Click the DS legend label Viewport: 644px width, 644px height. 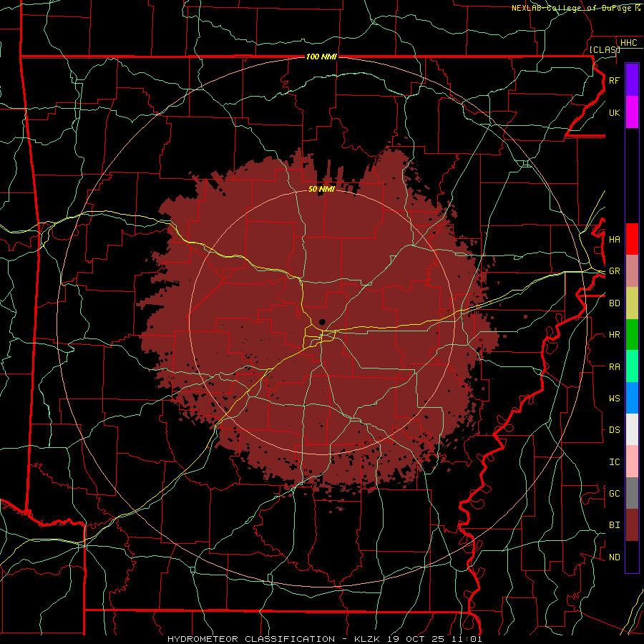[614, 430]
